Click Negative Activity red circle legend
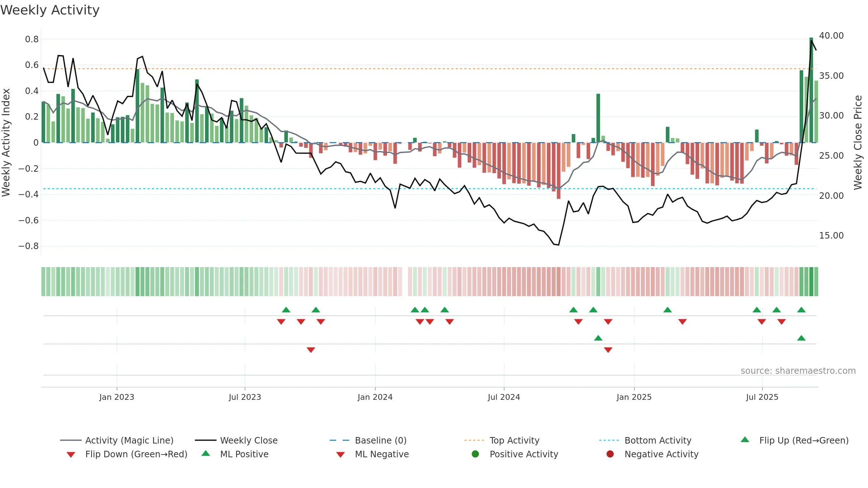The image size is (868, 488). click(610, 454)
